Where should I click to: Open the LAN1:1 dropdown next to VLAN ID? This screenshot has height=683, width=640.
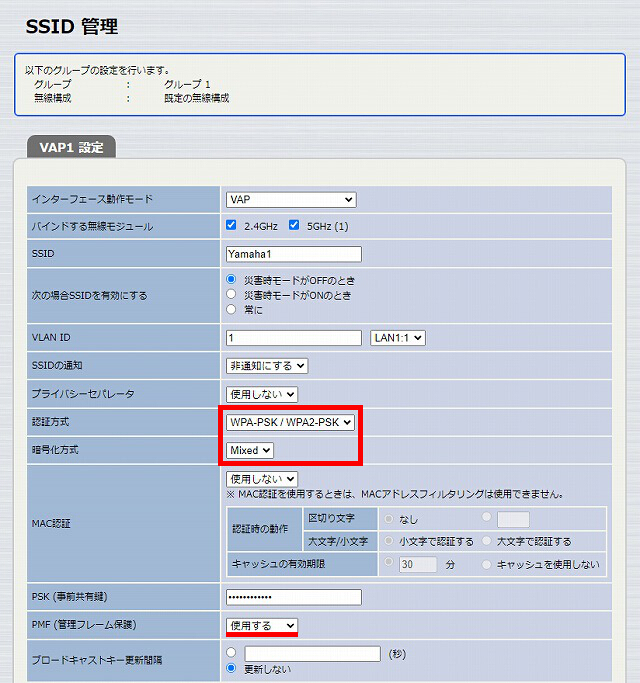click(x=398, y=338)
